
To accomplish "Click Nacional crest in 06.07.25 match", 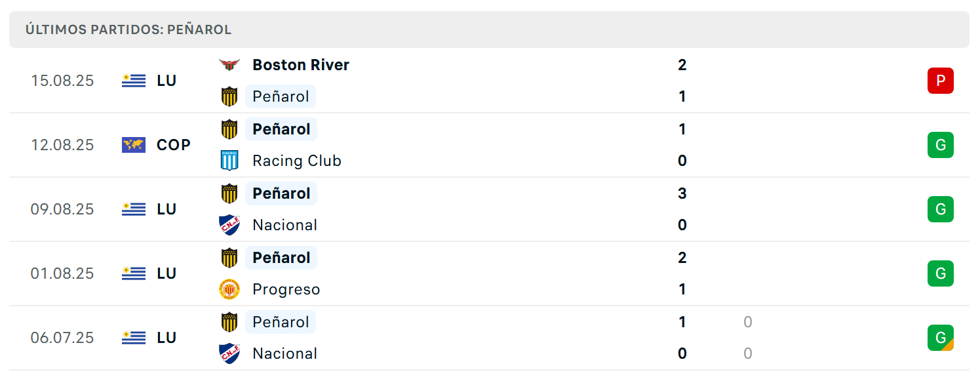I will 229,353.
